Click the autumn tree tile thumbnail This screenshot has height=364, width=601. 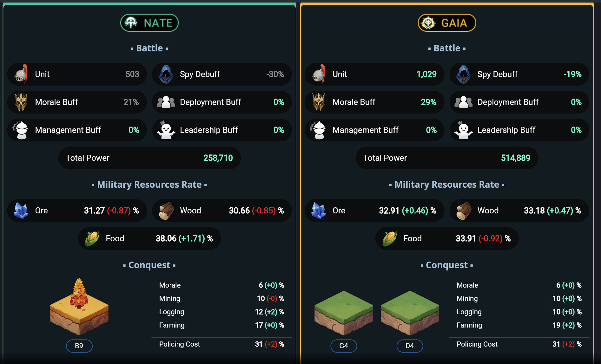79,307
